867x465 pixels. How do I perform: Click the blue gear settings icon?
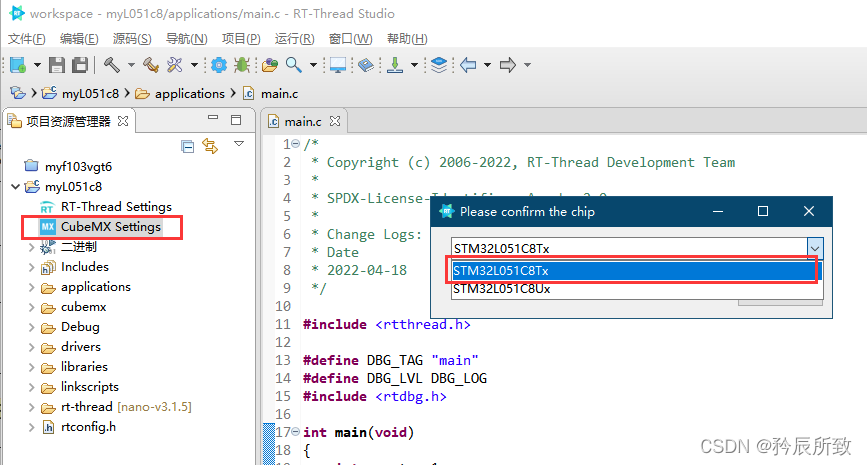tap(219, 65)
